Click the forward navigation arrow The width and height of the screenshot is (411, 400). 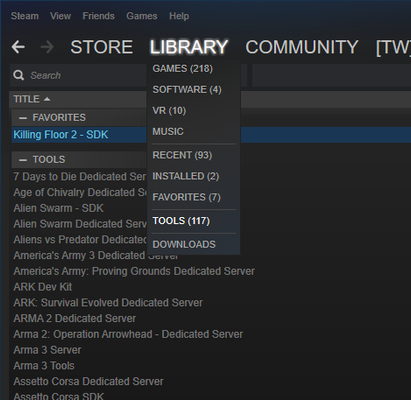(47, 47)
